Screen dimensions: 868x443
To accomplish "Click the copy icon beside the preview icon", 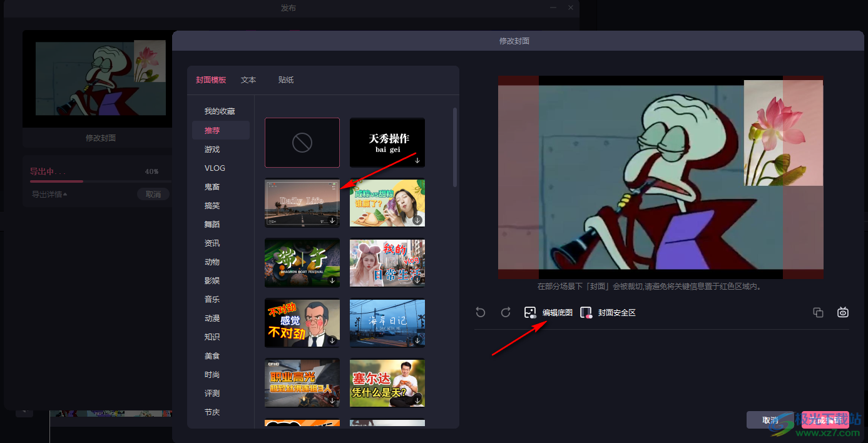I will (x=818, y=312).
